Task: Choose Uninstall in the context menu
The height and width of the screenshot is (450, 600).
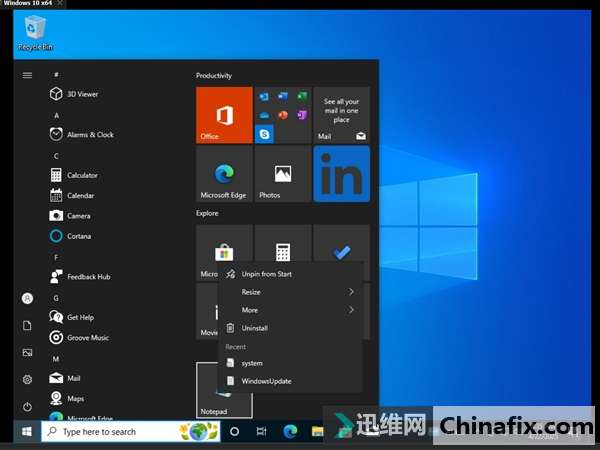Action: [290, 328]
